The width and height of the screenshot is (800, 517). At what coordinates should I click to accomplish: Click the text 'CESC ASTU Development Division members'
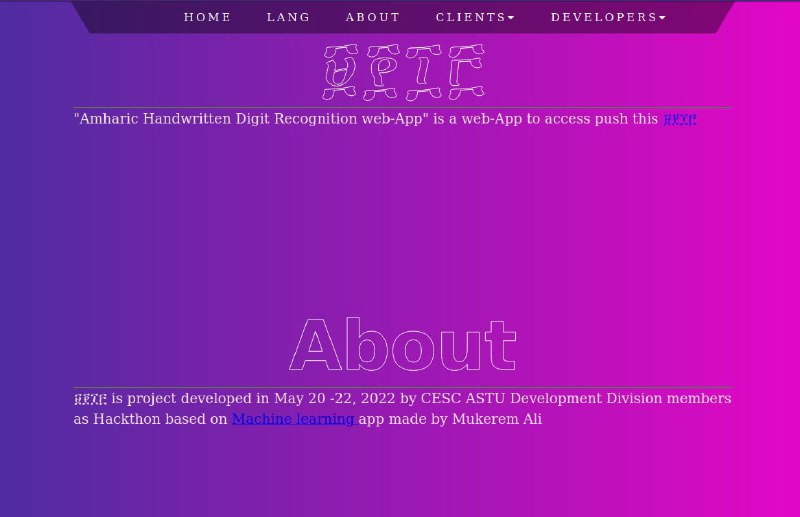[576, 398]
